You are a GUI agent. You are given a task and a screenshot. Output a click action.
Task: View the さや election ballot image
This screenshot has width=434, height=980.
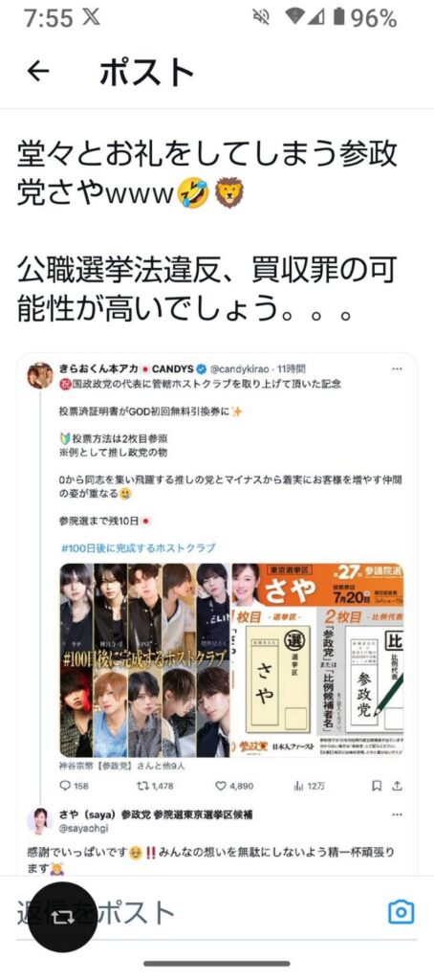click(317, 660)
